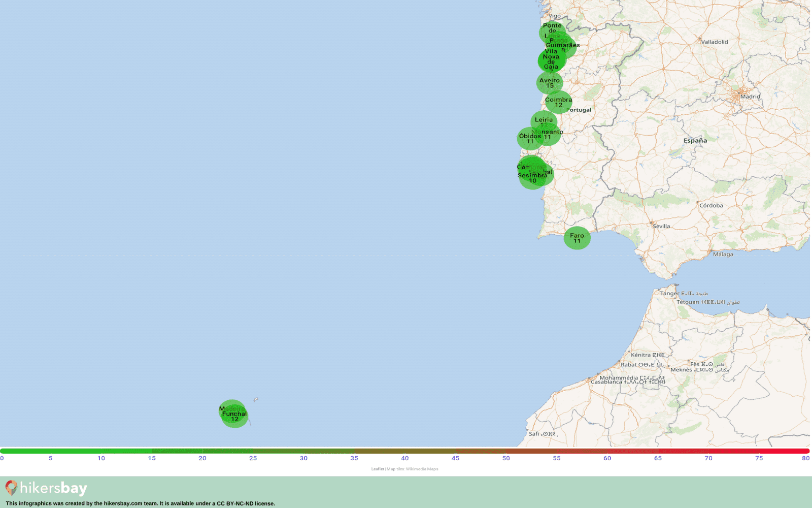Viewport: 812px width, 508px height.
Task: Click the Coimbra map marker
Action: (559, 102)
